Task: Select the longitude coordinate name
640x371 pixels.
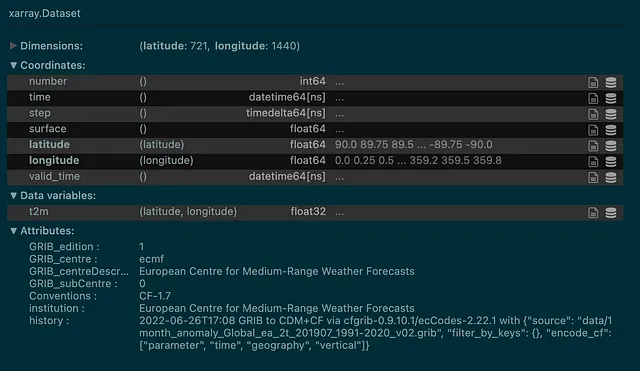Action: (x=54, y=160)
